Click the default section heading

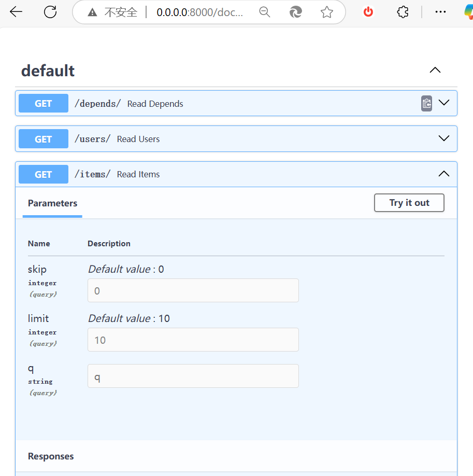click(x=48, y=71)
